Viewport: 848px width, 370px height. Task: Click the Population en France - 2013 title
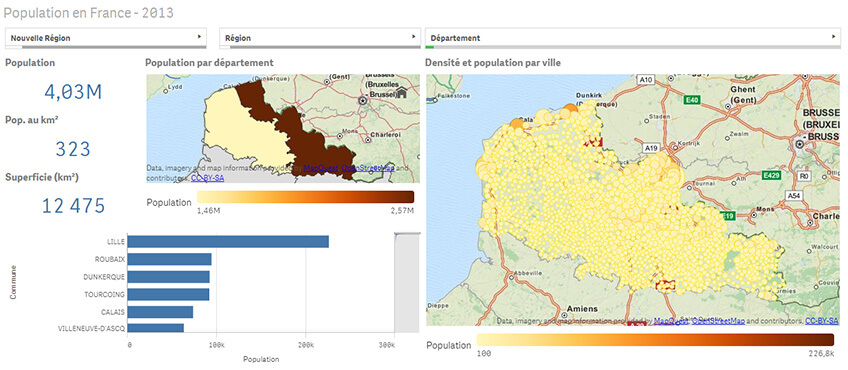89,13
